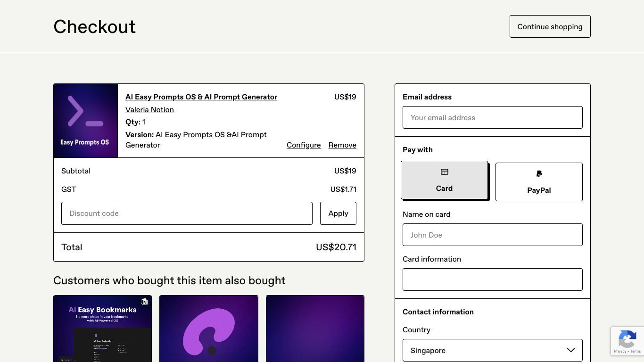This screenshot has height=362, width=644.
Task: Click the Subtotal label
Action: pyautogui.click(x=76, y=171)
